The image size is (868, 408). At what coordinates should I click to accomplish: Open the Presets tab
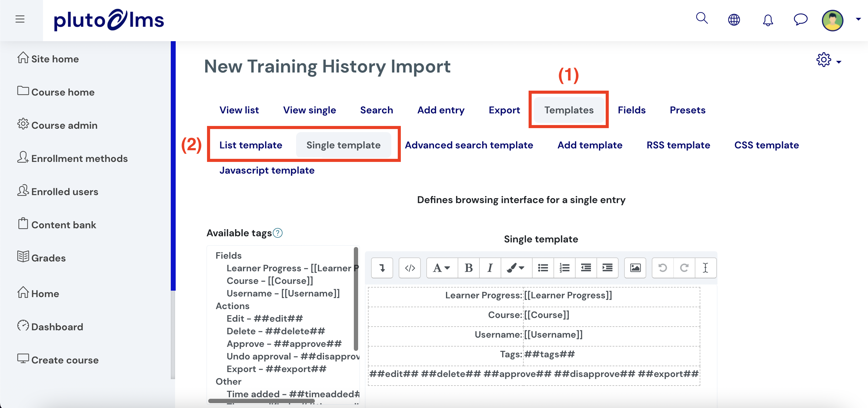[687, 110]
